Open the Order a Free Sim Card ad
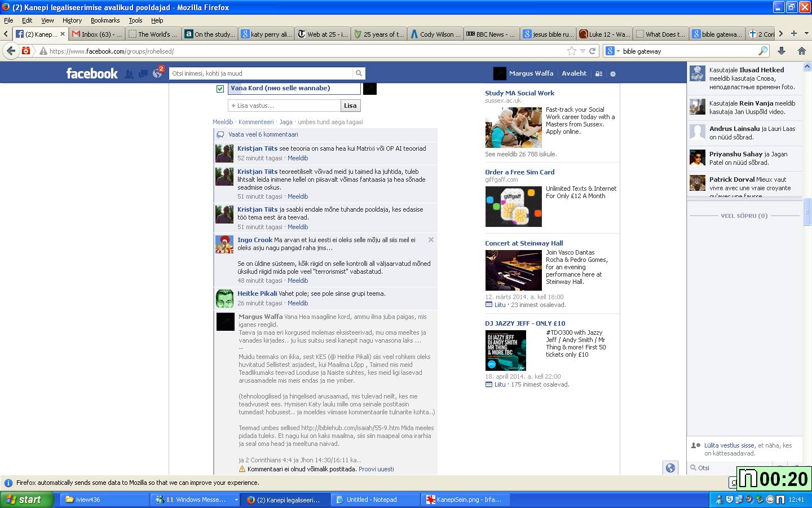The width and height of the screenshot is (812, 508). [519, 172]
